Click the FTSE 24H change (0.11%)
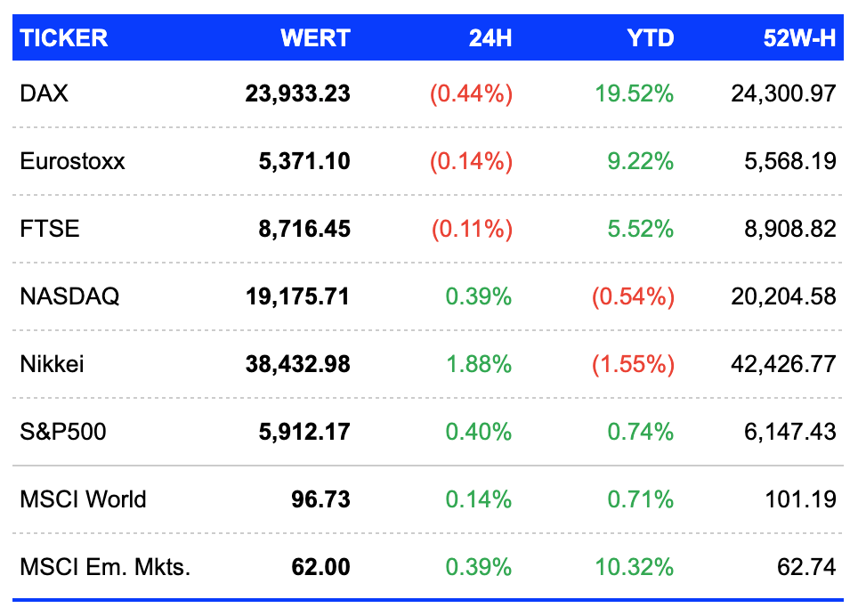 coord(473,229)
